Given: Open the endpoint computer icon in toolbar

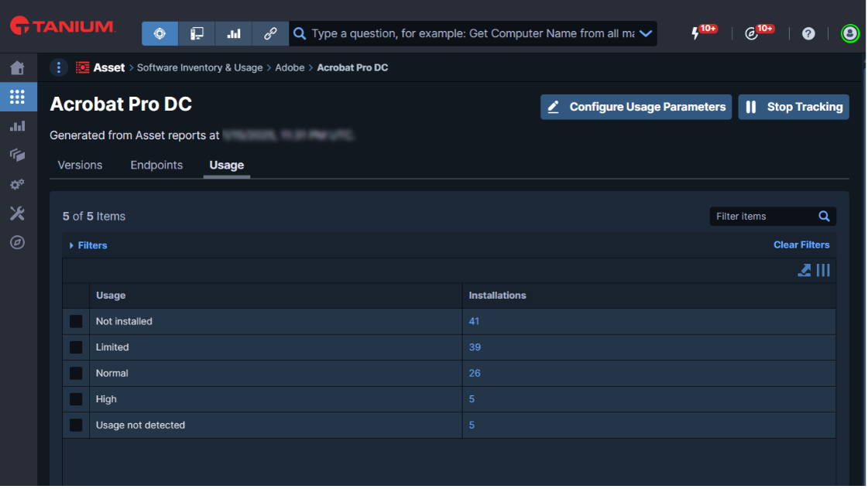Looking at the screenshot, I should [x=197, y=34].
